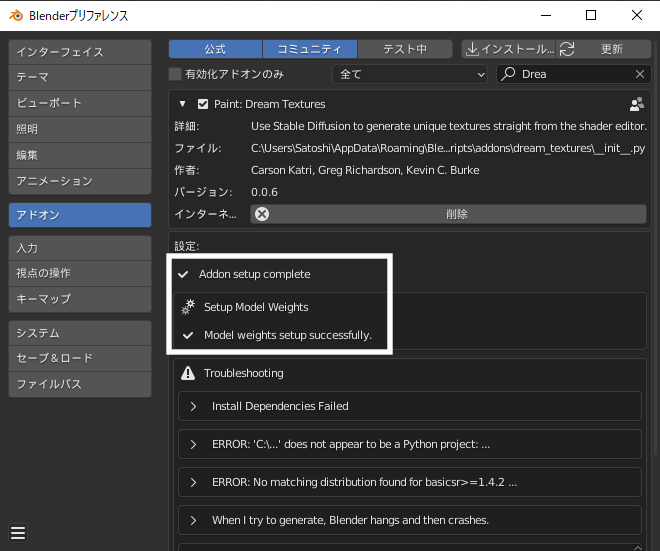Click the Setup Model Weights gear icon
The image size is (660, 551).
(x=188, y=307)
